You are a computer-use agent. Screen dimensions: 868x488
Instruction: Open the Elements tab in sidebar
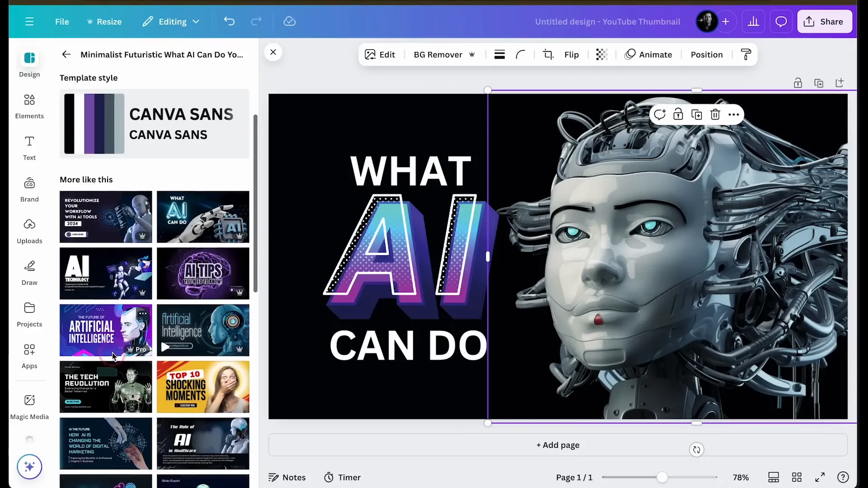point(29,106)
